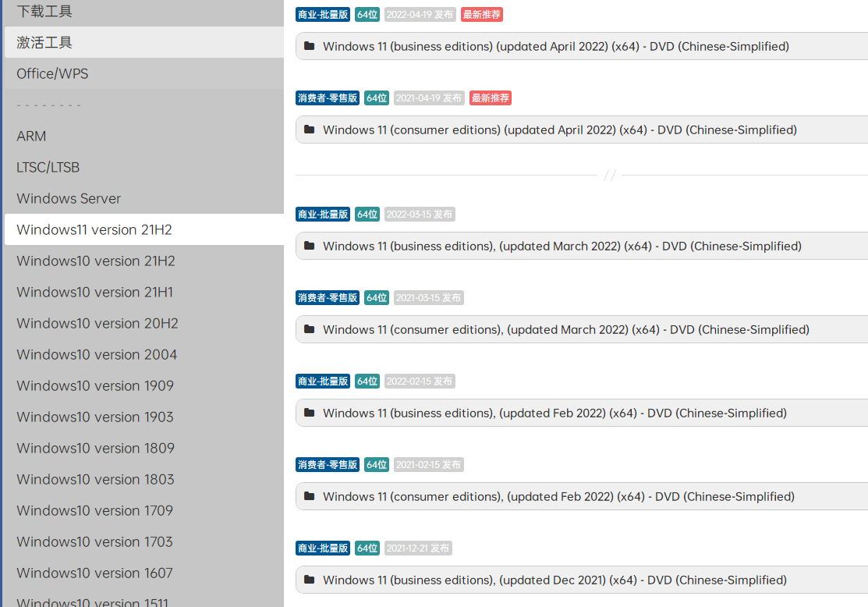This screenshot has width=868, height=607.
Task: Click 64位 badge next to 2021-02-15 发布
Action: pos(377,465)
